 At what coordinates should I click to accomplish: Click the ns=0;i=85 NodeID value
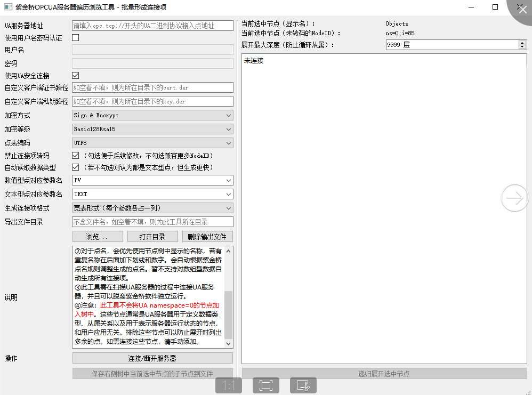(x=400, y=33)
